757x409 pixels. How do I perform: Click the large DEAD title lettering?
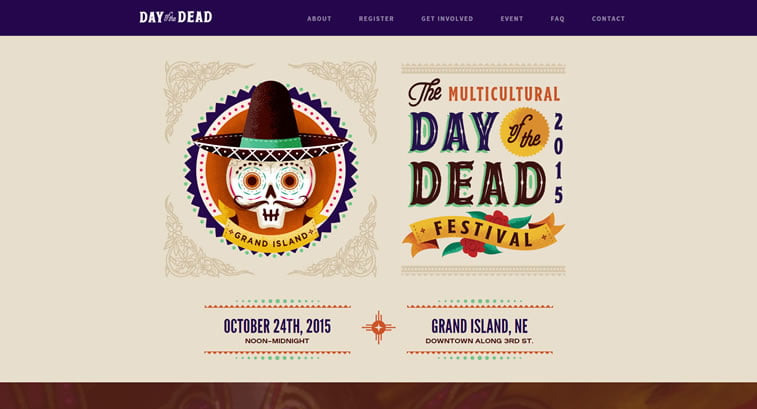[478, 183]
